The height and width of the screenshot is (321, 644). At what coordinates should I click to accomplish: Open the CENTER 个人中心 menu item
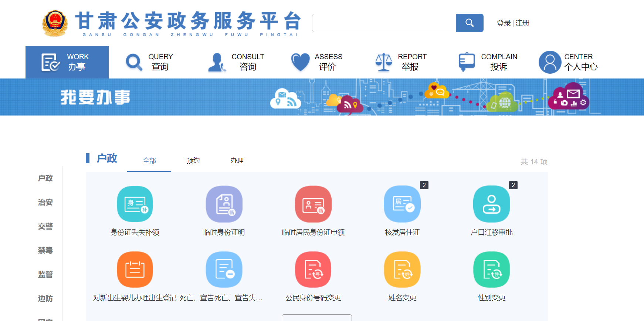(569, 62)
